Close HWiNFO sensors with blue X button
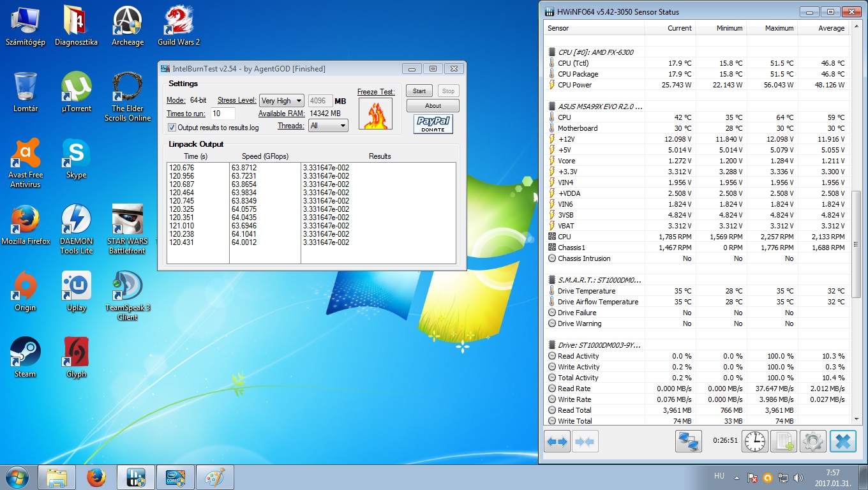868x490 pixels. (x=842, y=441)
